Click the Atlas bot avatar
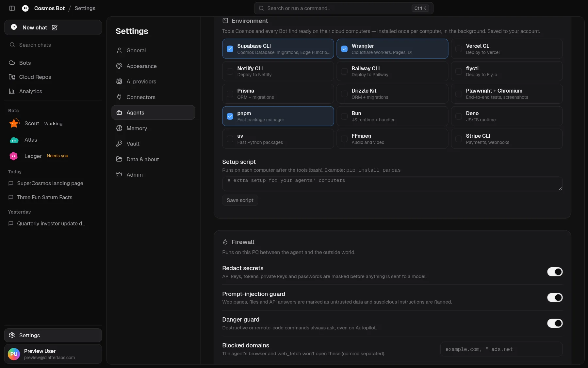Image resolution: width=588 pixels, height=368 pixels. click(x=14, y=140)
